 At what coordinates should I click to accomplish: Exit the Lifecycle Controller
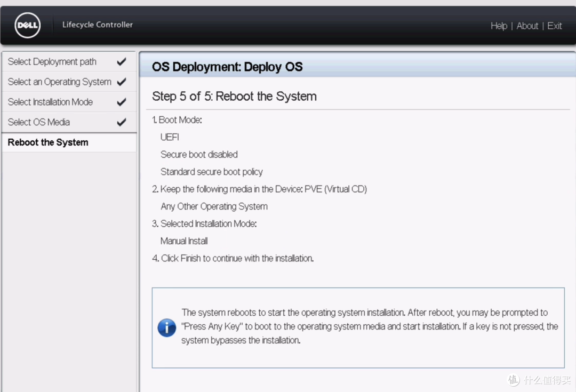coord(554,26)
